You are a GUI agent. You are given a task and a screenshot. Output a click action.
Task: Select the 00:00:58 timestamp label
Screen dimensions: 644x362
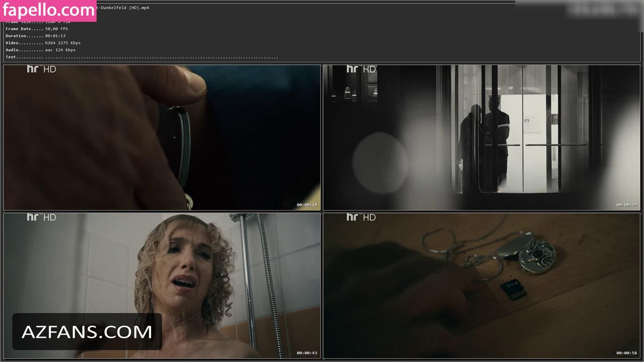pyautogui.click(x=627, y=353)
